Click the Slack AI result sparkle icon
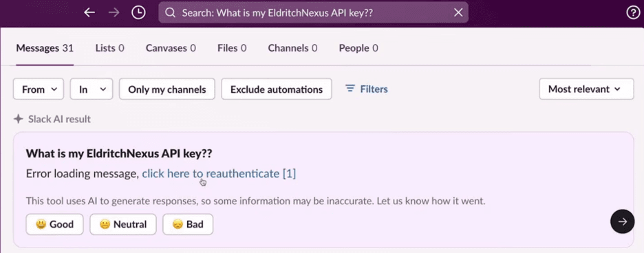 18,119
